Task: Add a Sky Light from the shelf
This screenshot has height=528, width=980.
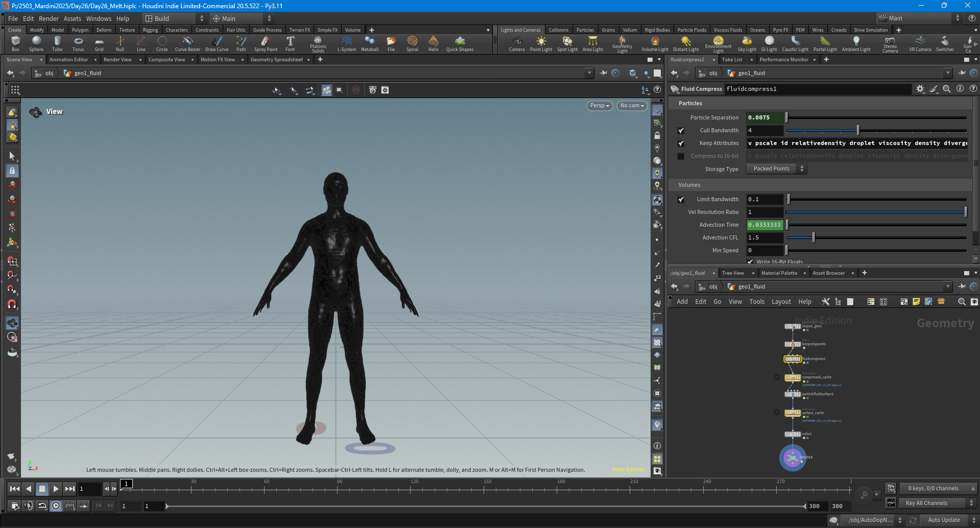Action: [747, 43]
